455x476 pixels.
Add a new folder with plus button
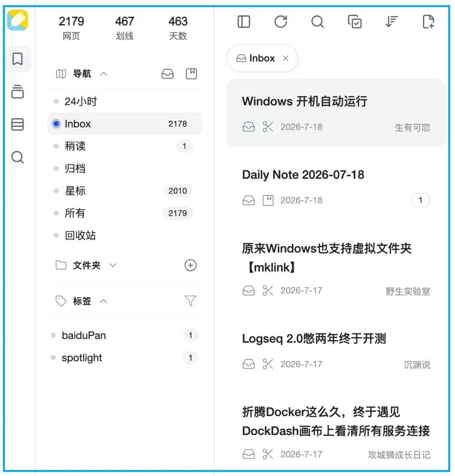coord(190,265)
